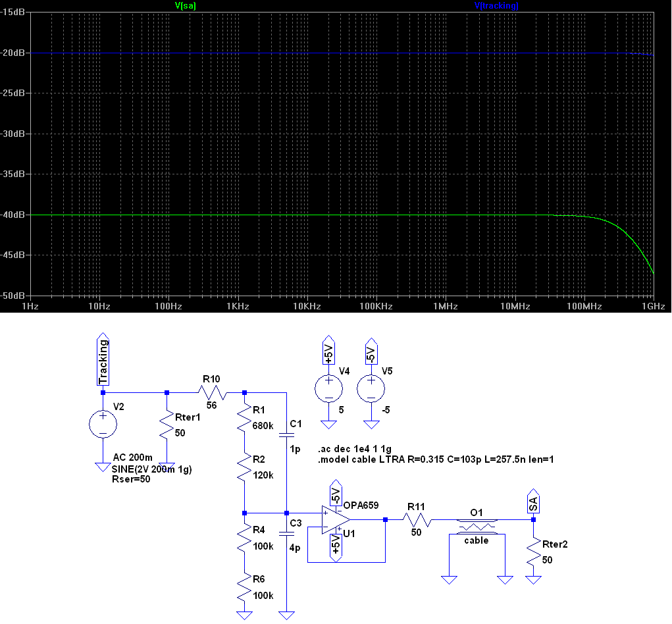Click ground symbol under Rter2
Screen dimensions: 672x624
[x=533, y=580]
